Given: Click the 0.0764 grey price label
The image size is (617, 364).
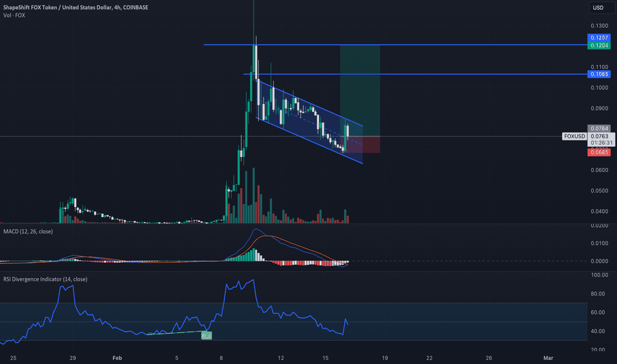Looking at the screenshot, I should click(x=599, y=128).
